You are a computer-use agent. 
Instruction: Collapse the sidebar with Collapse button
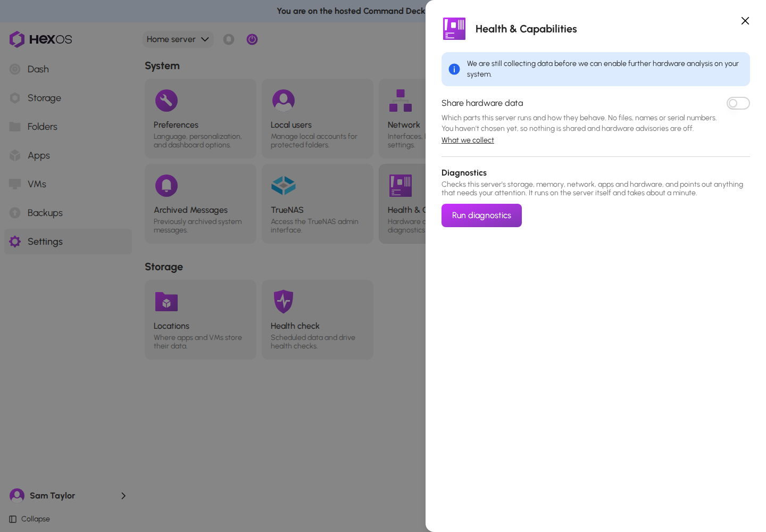coord(30,519)
